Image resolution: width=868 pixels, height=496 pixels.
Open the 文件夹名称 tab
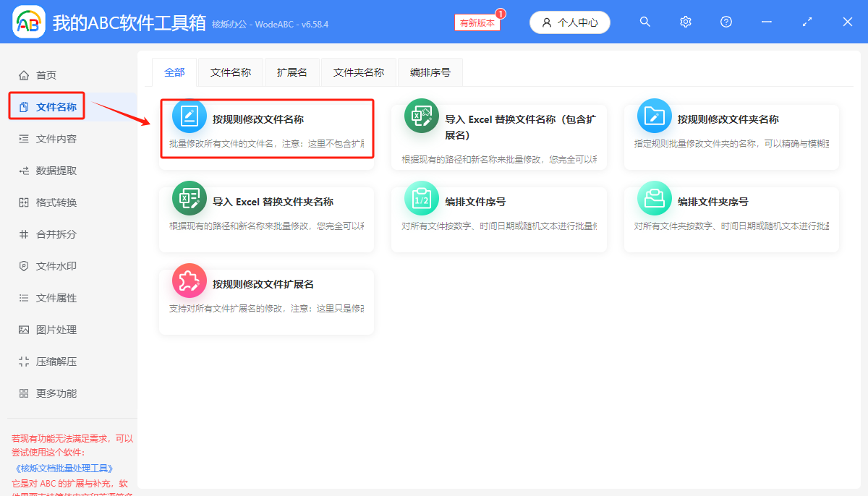point(358,72)
